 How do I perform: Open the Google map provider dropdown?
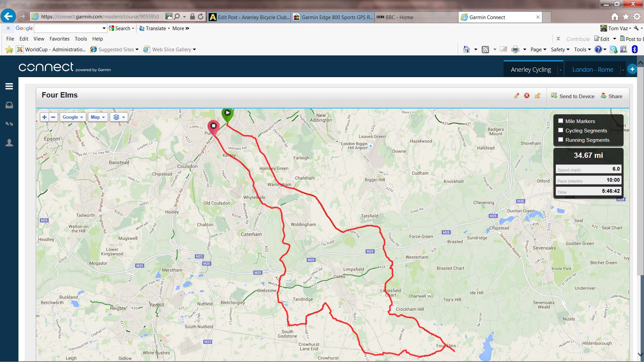pos(72,117)
